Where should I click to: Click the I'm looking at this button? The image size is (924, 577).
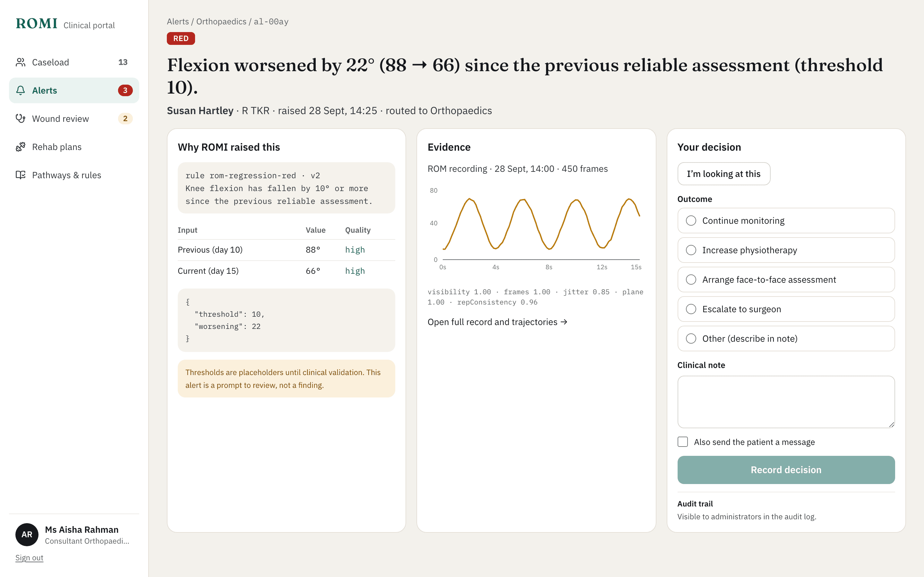pyautogui.click(x=723, y=174)
